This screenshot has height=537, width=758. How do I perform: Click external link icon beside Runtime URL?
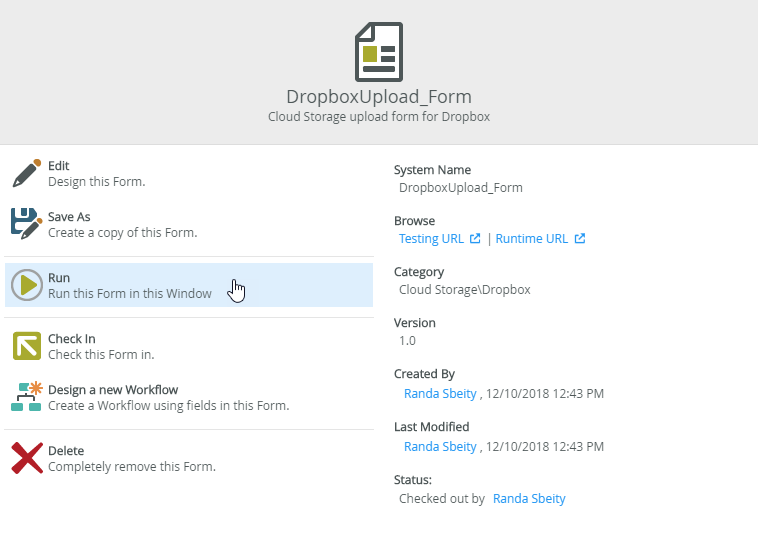(x=580, y=238)
